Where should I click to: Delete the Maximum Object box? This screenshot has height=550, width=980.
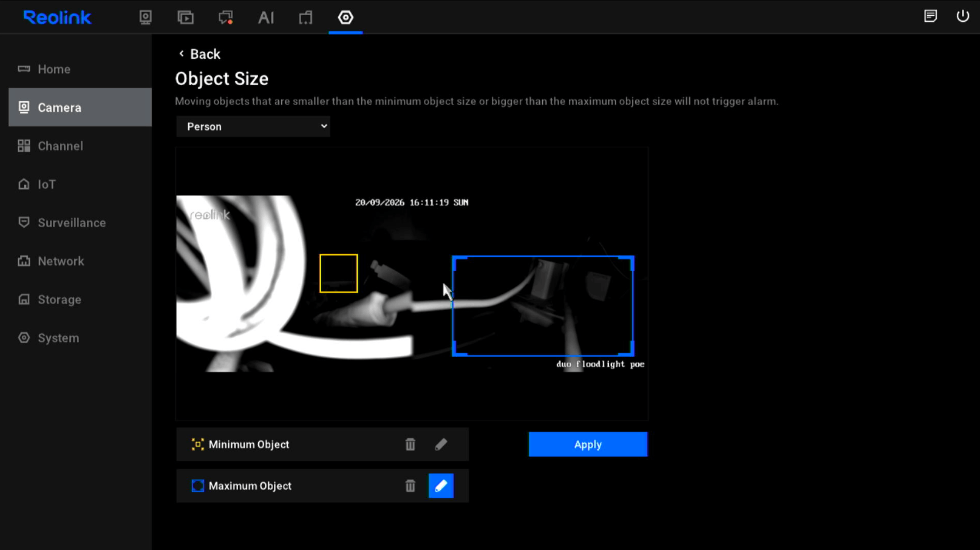pyautogui.click(x=410, y=486)
